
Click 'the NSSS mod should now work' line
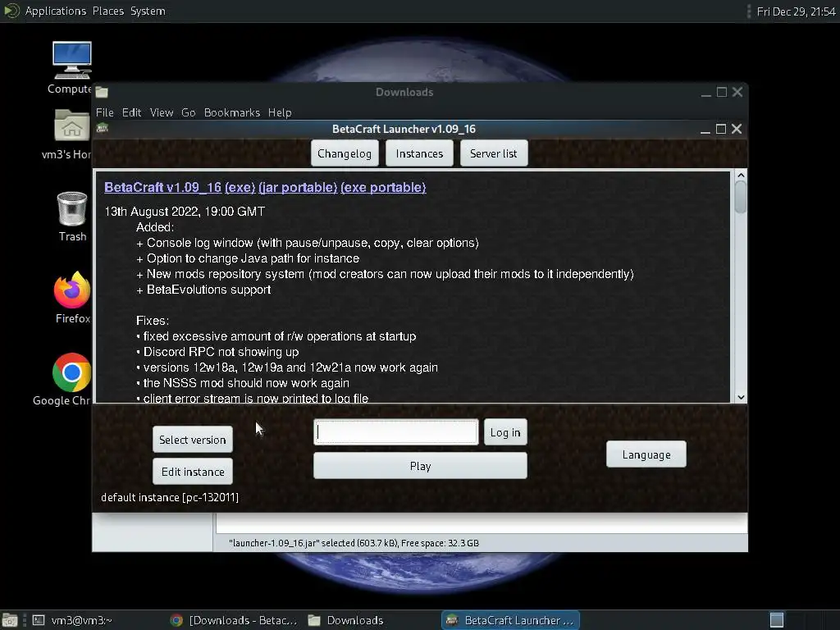pos(243,383)
